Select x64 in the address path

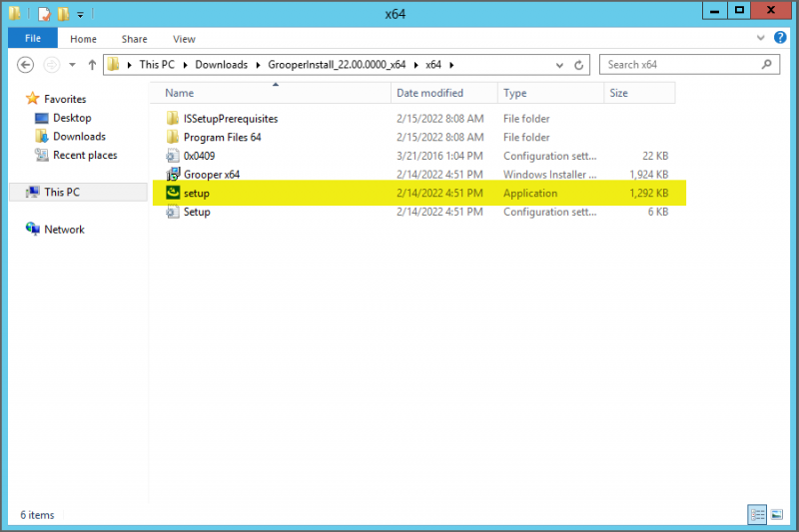[433, 65]
